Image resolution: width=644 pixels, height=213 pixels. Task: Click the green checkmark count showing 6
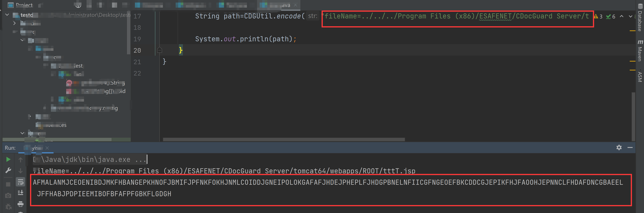[611, 16]
